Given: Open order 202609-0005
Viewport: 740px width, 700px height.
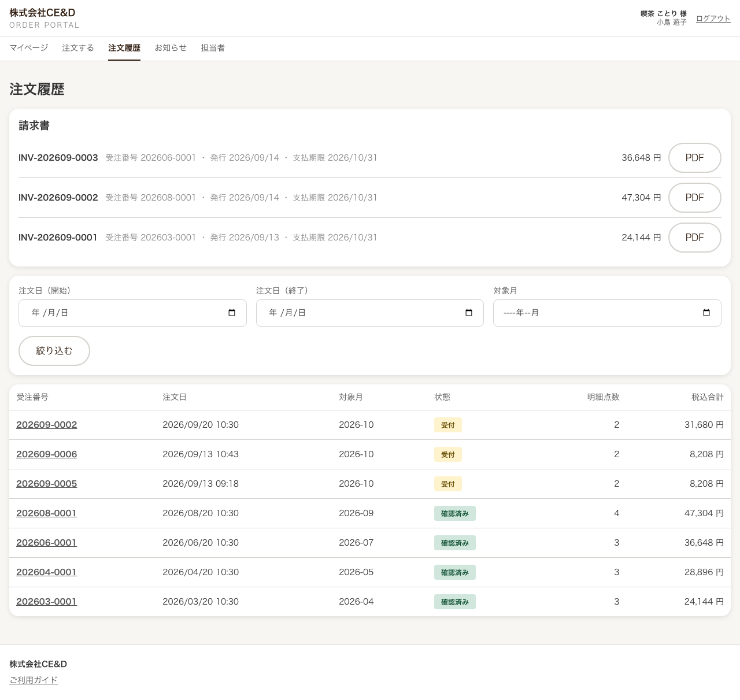Looking at the screenshot, I should coord(47,484).
